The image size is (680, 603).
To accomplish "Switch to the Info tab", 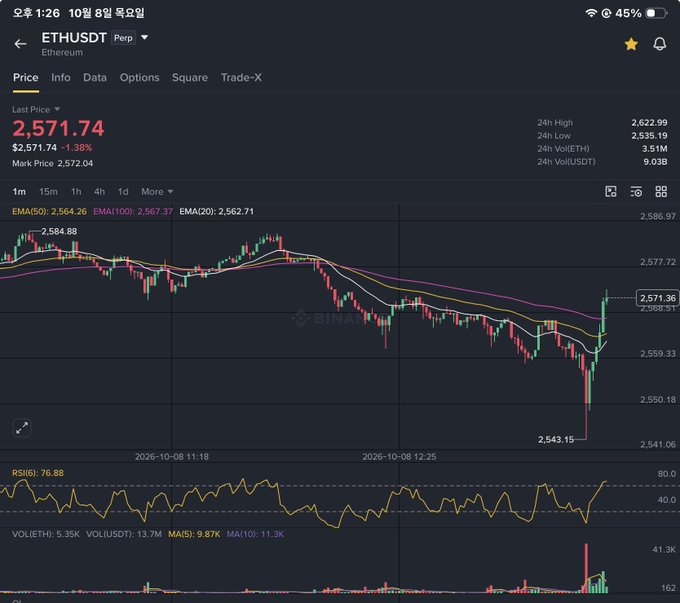I will pyautogui.click(x=61, y=78).
